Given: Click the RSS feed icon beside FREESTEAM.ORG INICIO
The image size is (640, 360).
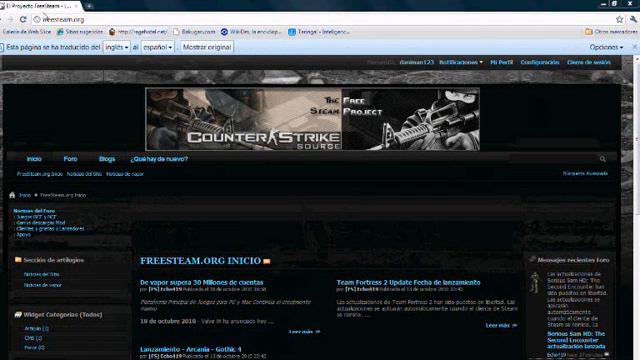Looking at the screenshot, I should tap(267, 261).
